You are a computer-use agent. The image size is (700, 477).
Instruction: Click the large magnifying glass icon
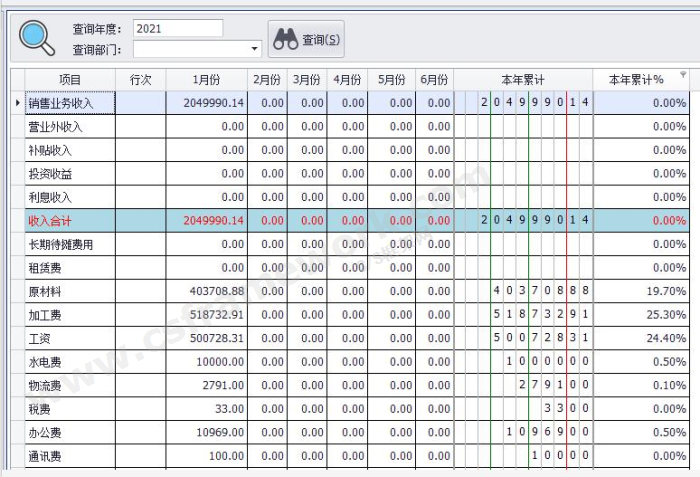coord(37,37)
